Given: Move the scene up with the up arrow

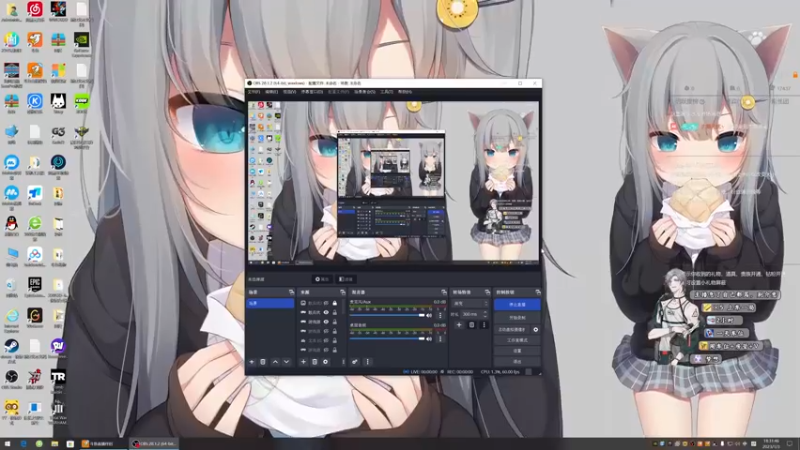Looking at the screenshot, I should click(275, 362).
